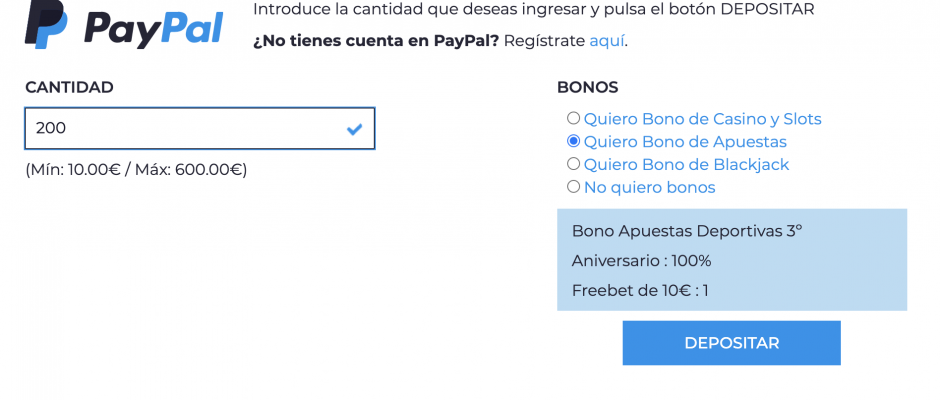Select the Bono de Apuestas radio button
The height and width of the screenshot is (400, 940).
click(x=574, y=141)
